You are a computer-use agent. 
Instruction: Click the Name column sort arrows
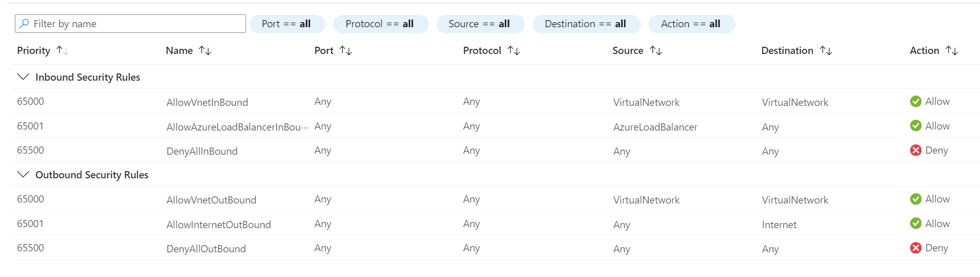(205, 50)
